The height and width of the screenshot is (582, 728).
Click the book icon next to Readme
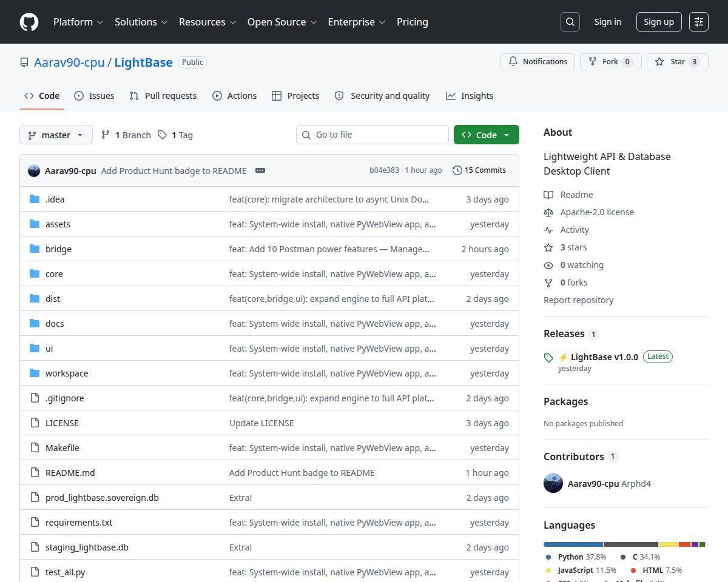[x=548, y=195]
